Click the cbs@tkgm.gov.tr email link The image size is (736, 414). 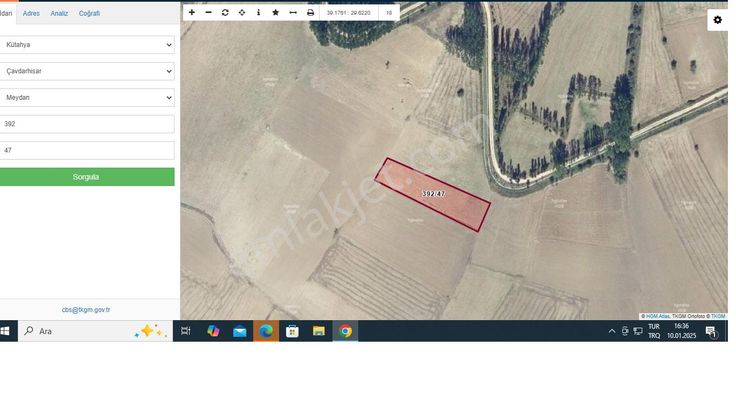coord(86,310)
